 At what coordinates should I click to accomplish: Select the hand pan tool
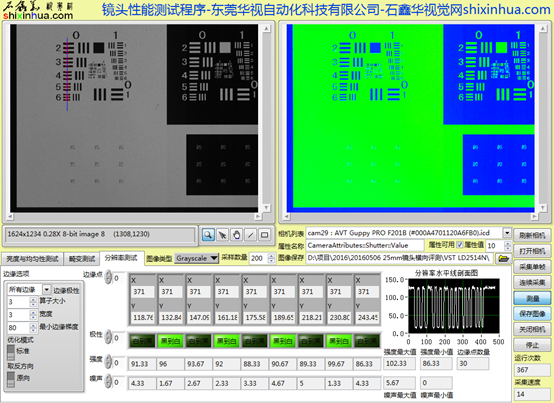click(237, 235)
